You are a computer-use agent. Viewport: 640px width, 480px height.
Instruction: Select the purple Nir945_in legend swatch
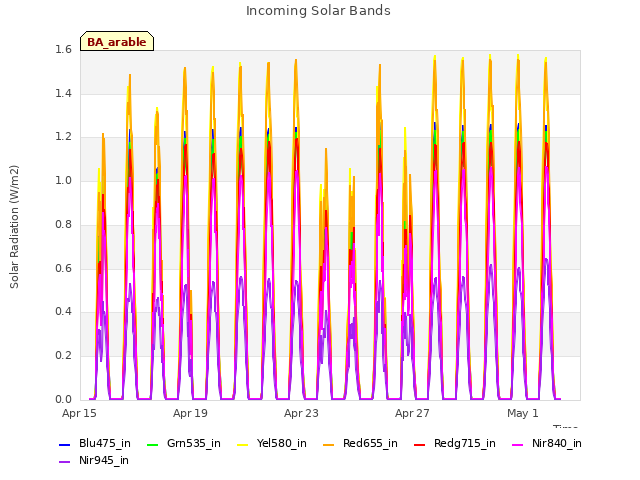point(65,462)
